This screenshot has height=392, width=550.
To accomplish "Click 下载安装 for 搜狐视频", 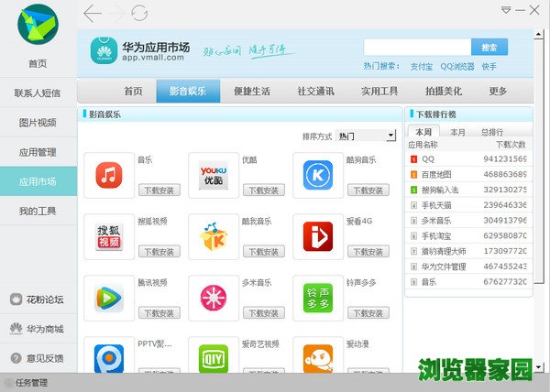I will click(x=159, y=252).
